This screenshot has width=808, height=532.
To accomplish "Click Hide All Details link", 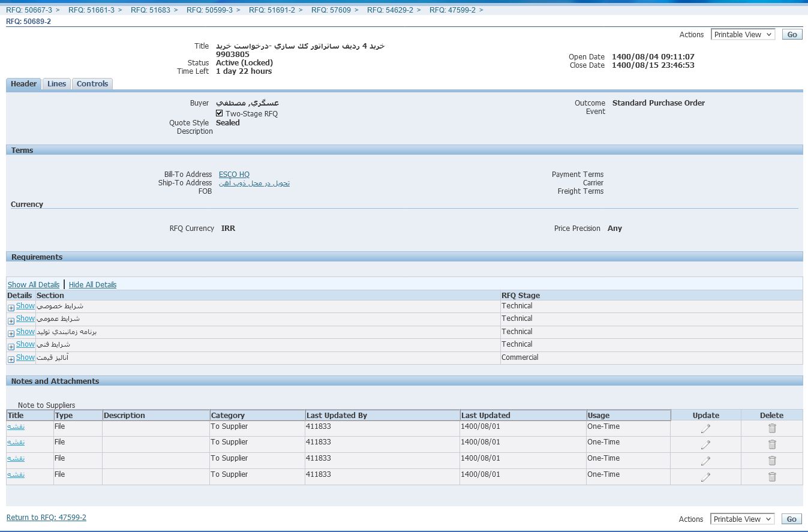I will [x=93, y=285].
